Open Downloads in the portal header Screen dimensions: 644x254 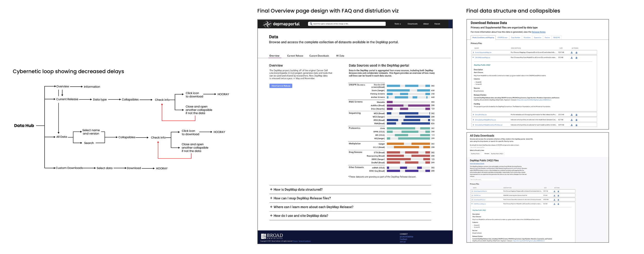pyautogui.click(x=412, y=24)
